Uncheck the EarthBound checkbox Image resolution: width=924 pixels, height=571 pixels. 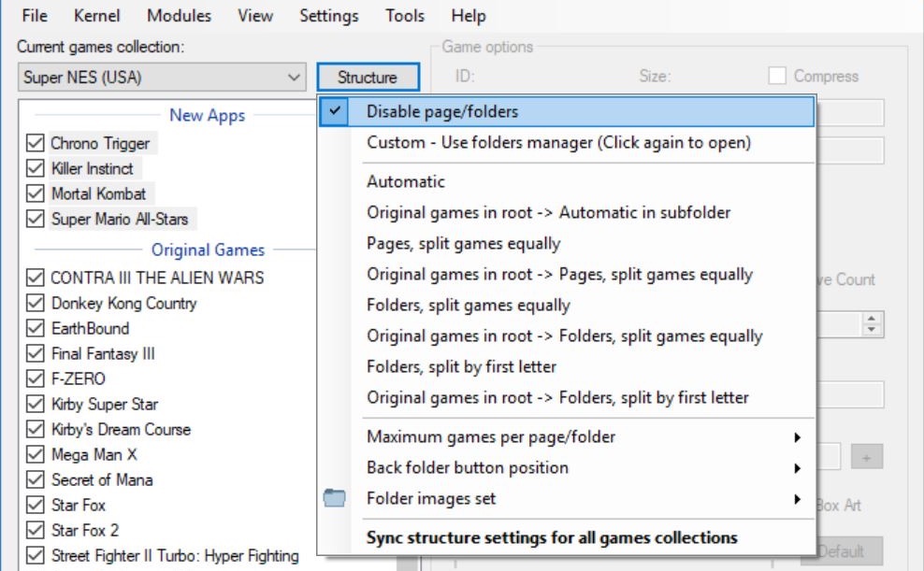coord(36,328)
